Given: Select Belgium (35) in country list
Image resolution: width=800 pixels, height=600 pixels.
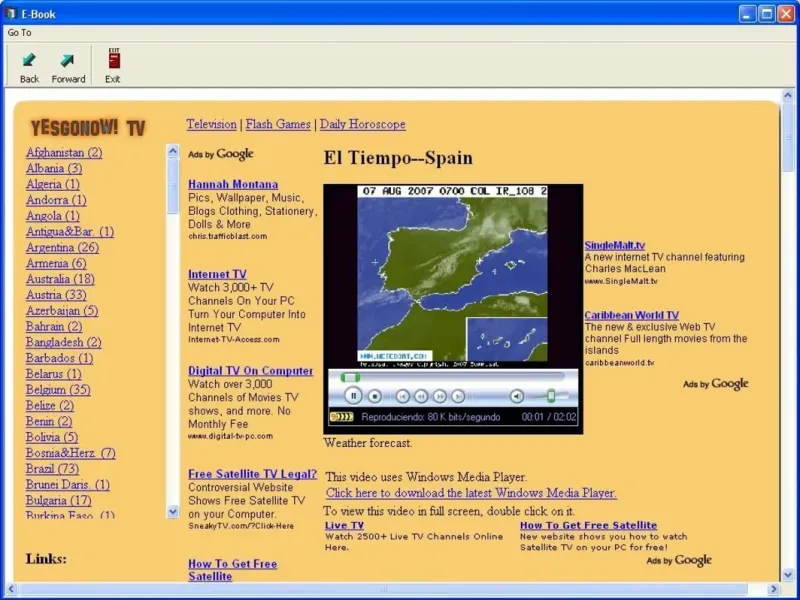Looking at the screenshot, I should pyautogui.click(x=58, y=390).
